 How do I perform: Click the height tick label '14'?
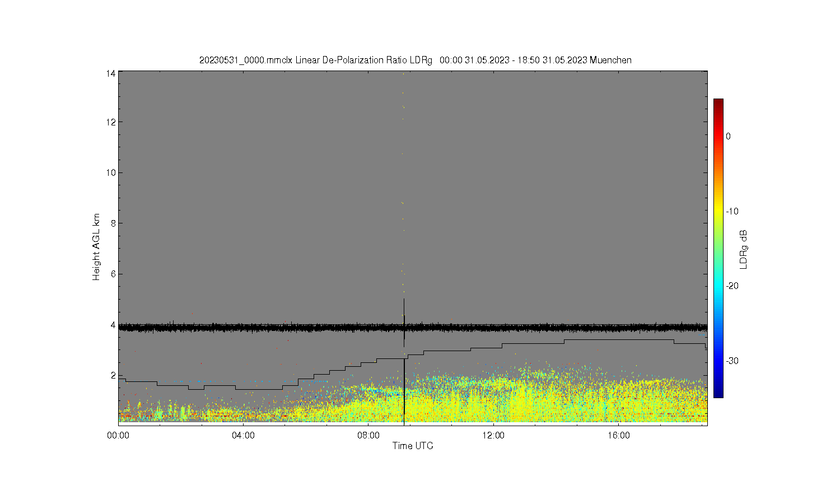coord(111,73)
